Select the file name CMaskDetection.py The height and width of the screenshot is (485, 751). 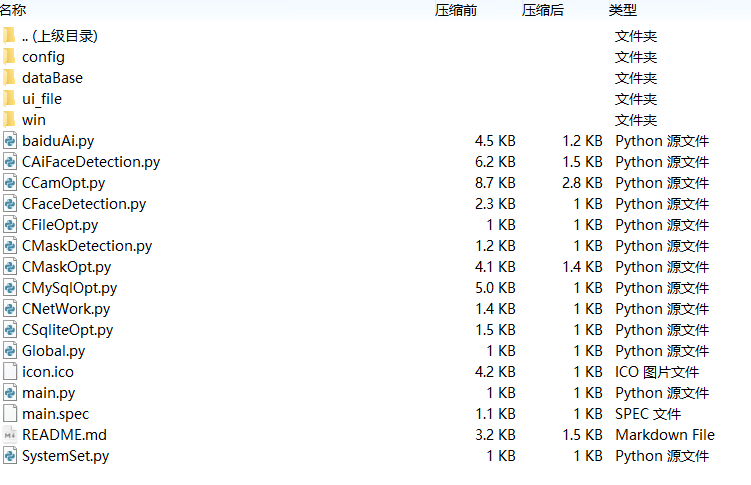[x=87, y=246]
